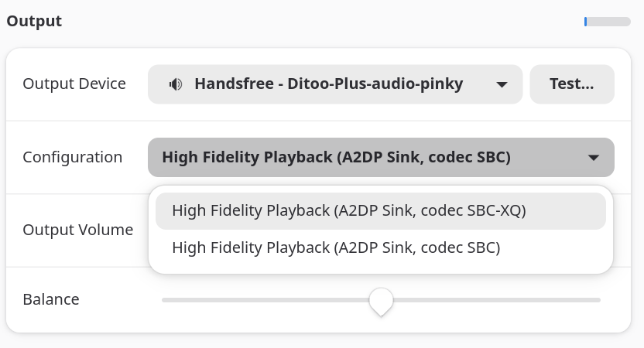
Task: Click left half of the Balance slider track
Action: click(263, 300)
